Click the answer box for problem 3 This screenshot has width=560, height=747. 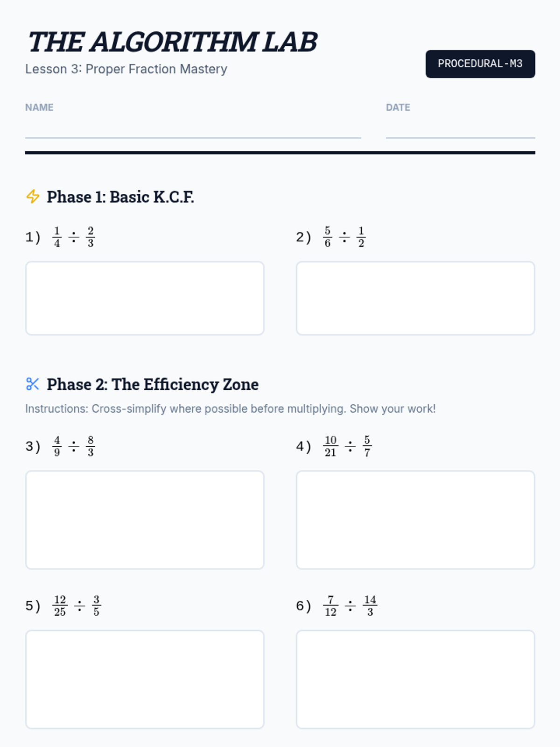tap(145, 520)
